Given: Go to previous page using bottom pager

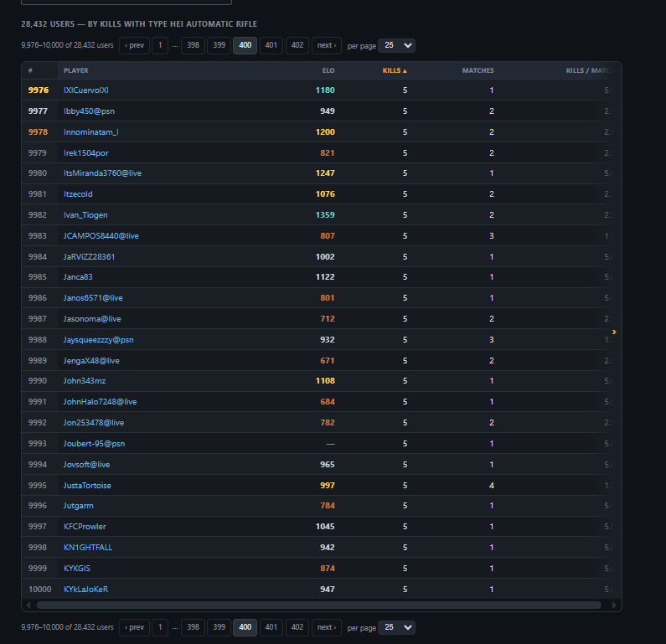Looking at the screenshot, I should pyautogui.click(x=134, y=627).
